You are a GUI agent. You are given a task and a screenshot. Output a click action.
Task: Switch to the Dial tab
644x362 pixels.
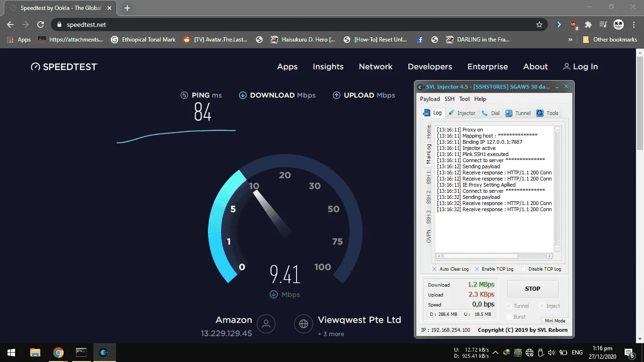(491, 113)
